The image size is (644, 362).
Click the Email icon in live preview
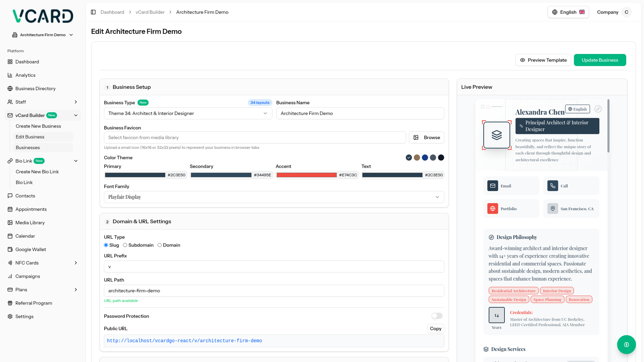click(493, 186)
